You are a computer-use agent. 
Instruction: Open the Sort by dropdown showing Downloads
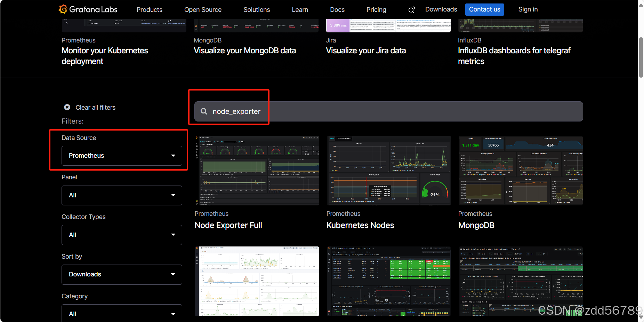[122, 274]
